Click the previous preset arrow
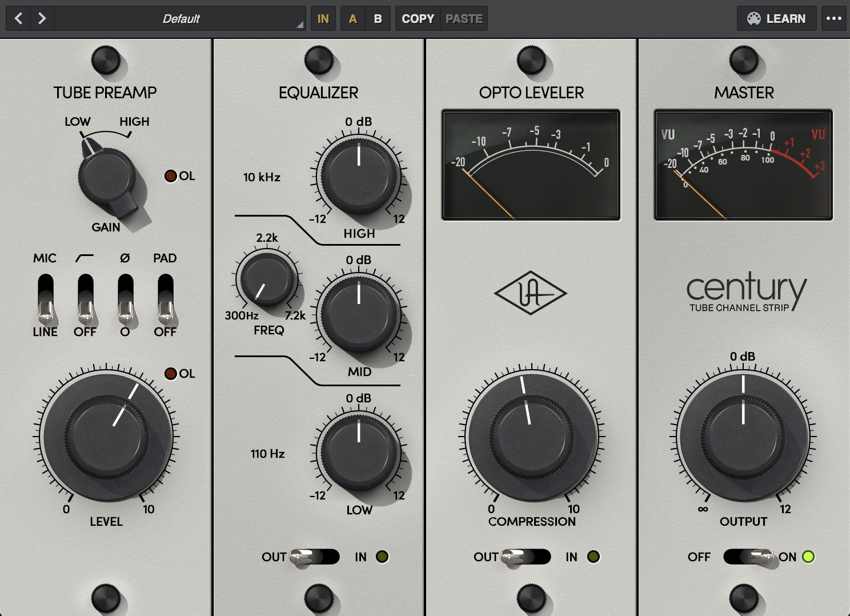Viewport: 850px width, 616px height. (18, 18)
